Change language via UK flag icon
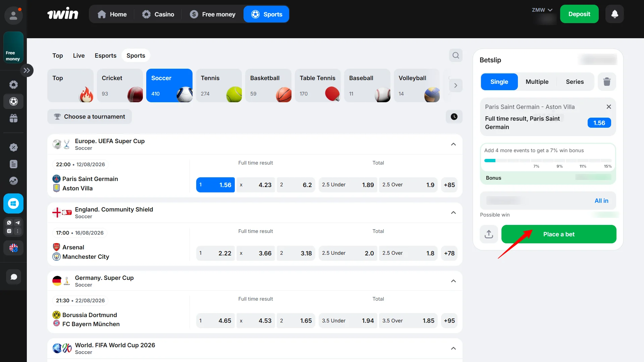 click(x=13, y=248)
